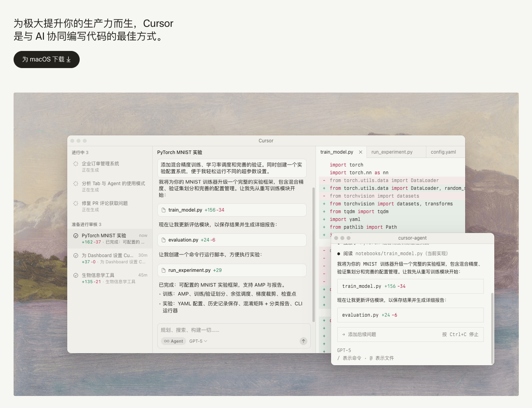Click the download arrow icon in macOS button
This screenshot has width=532, height=408.
(x=69, y=60)
